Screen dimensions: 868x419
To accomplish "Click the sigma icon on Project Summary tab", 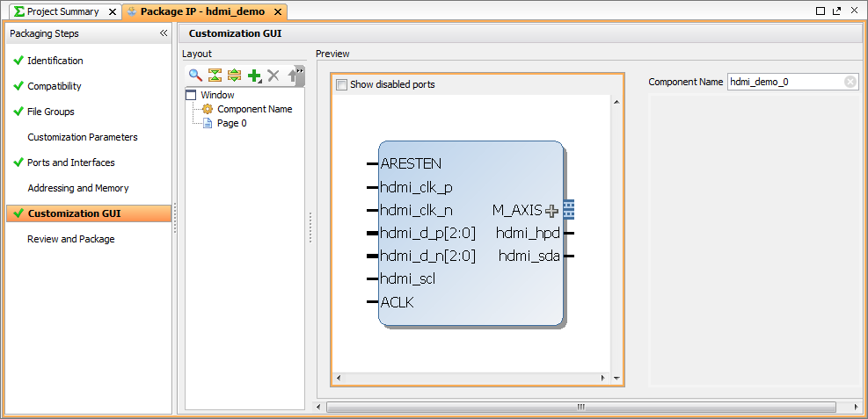I will pyautogui.click(x=20, y=11).
